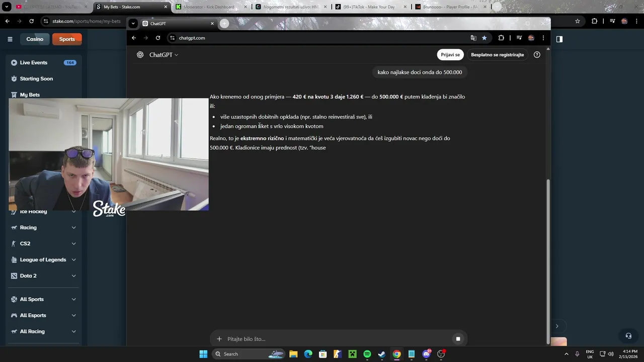
Task: Show hidden system tray icons
Action: point(567,354)
